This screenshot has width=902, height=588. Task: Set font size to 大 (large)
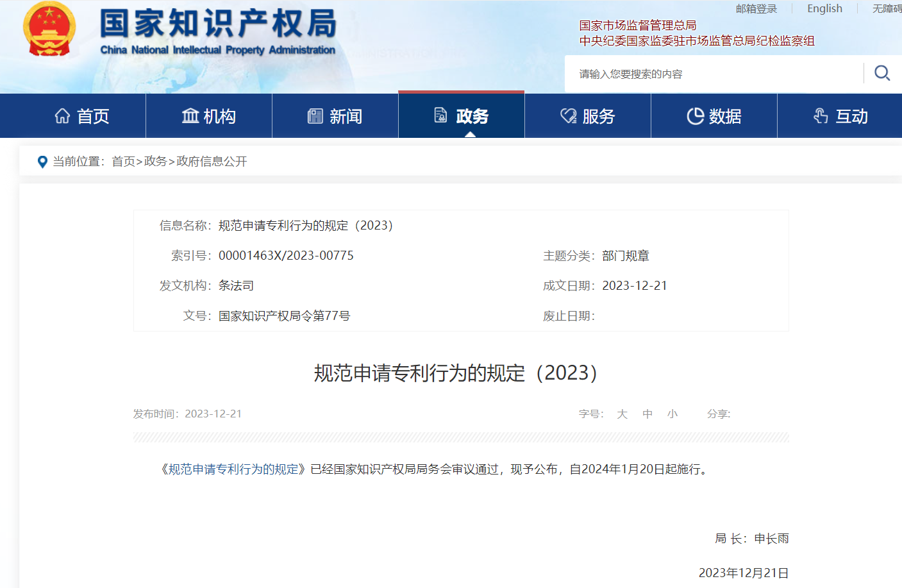point(622,414)
